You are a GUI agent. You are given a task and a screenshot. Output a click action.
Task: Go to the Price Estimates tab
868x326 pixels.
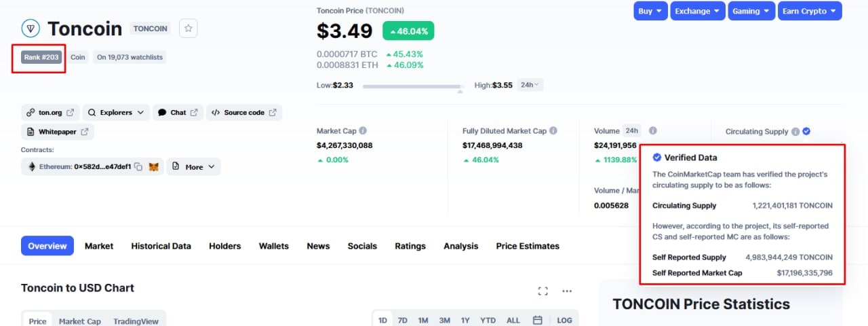pos(528,246)
